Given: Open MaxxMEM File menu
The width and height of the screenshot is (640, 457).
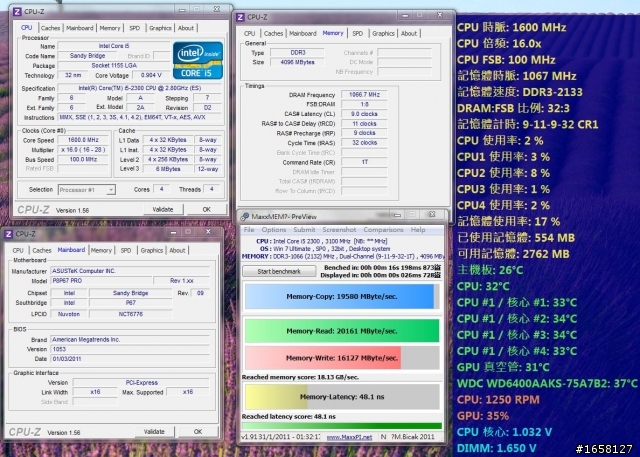Looking at the screenshot, I should [249, 230].
